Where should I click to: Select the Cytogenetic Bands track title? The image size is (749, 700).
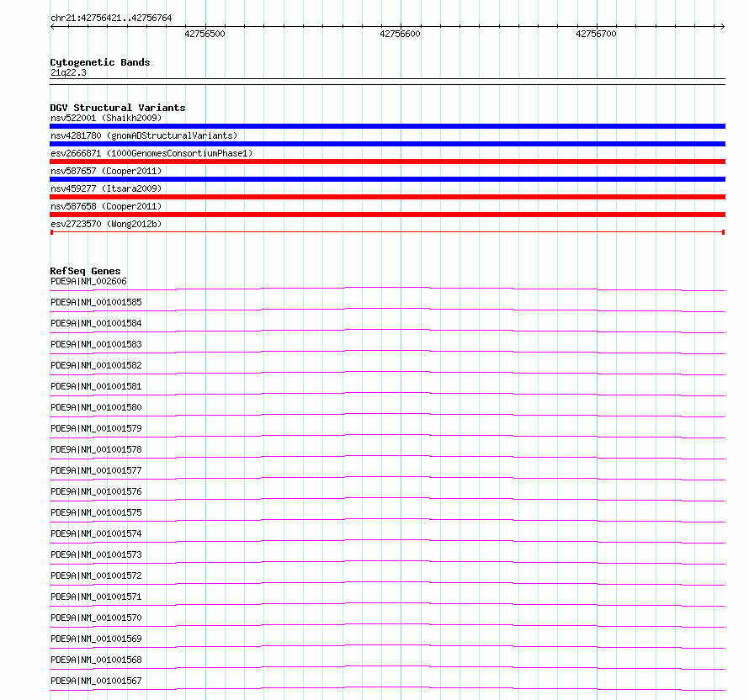coord(100,62)
